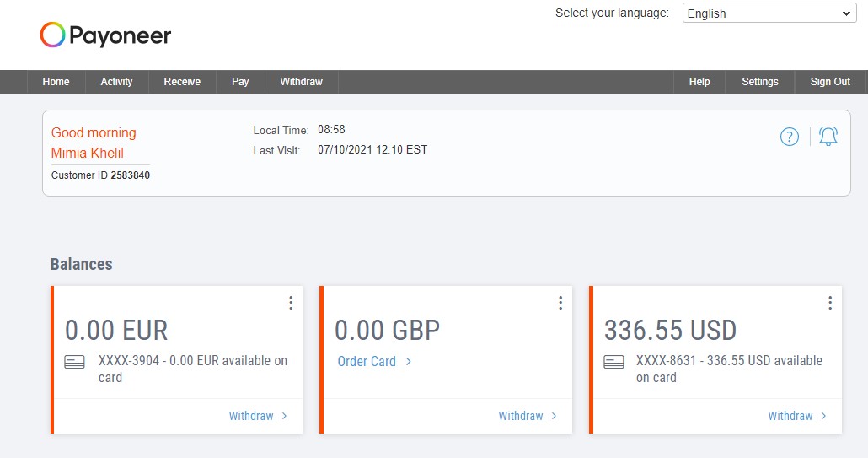Click Withdraw on the GBP card
This screenshot has height=458, width=868.
(528, 416)
